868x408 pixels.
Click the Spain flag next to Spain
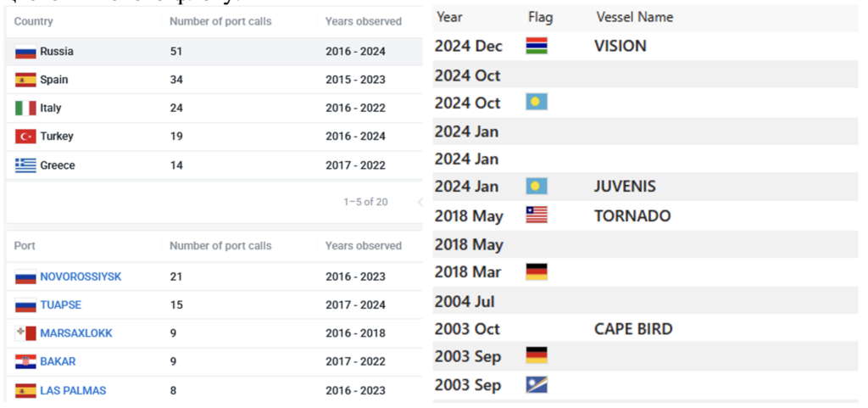coord(25,80)
